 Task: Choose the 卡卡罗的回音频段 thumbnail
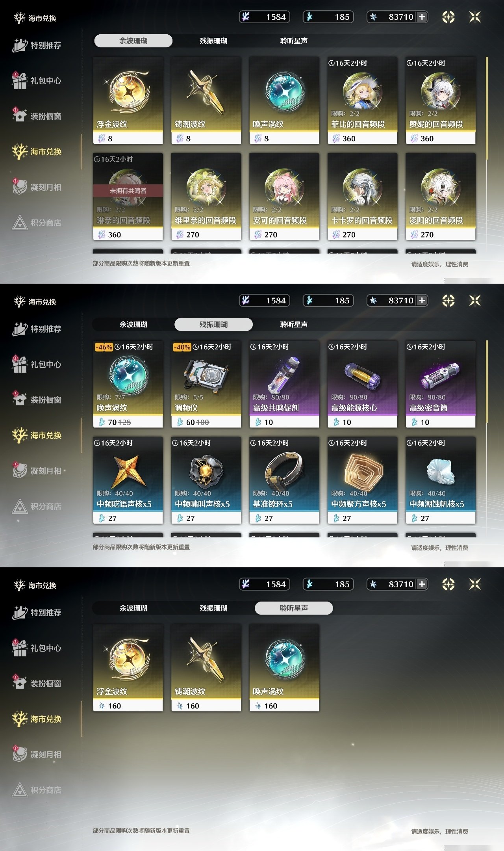coord(362,188)
